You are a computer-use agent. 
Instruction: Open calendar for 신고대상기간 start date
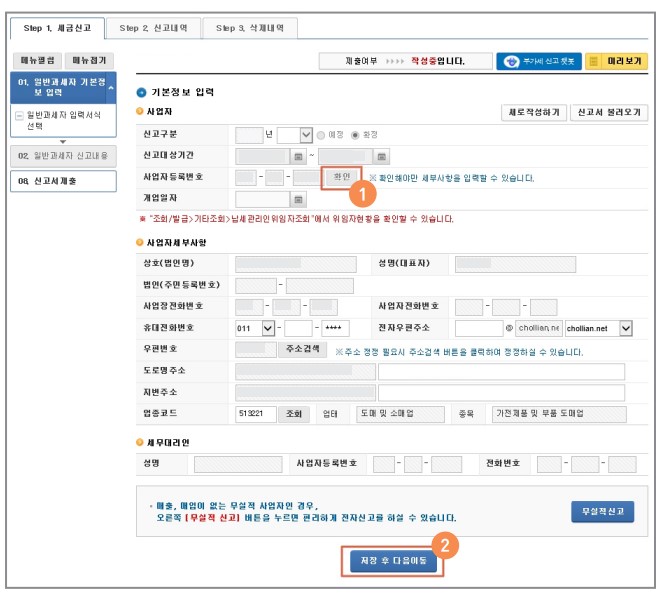pyautogui.click(x=298, y=157)
